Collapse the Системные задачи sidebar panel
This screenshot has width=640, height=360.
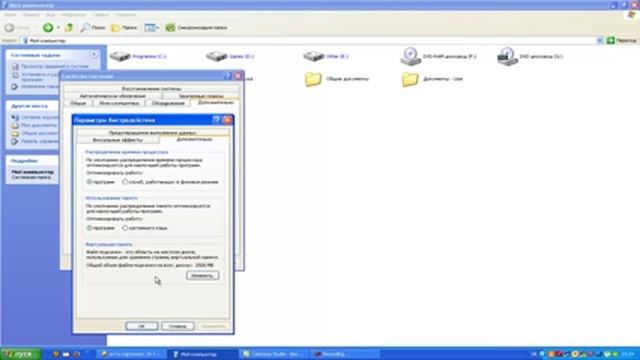pos(94,54)
